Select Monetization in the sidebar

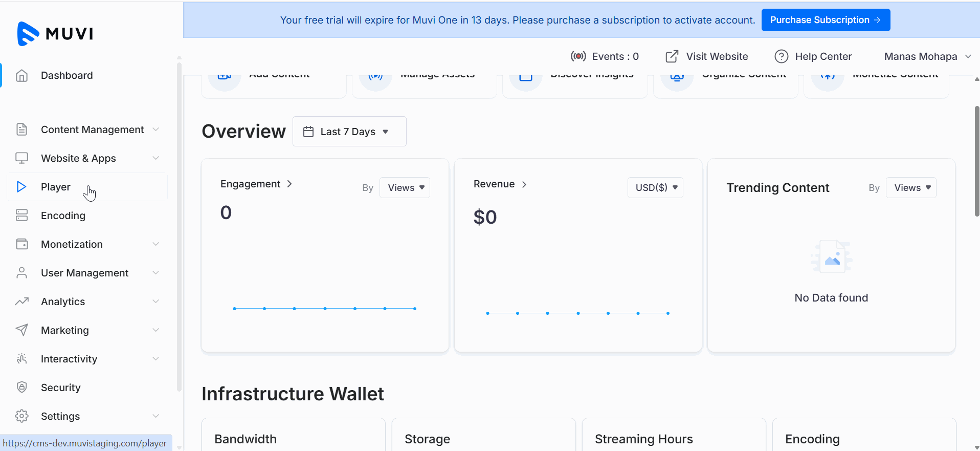72,244
